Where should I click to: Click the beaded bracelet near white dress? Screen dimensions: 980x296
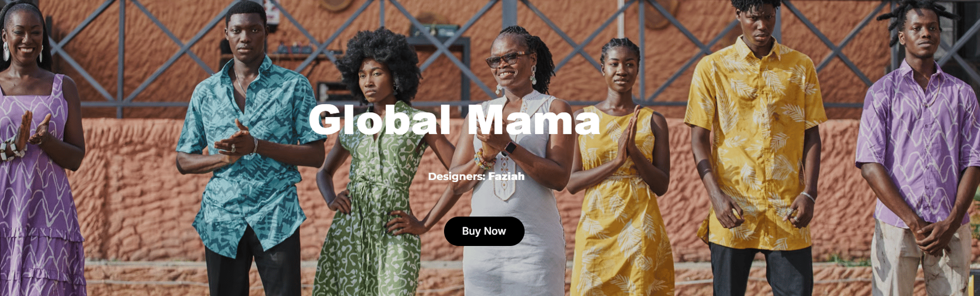tap(484, 160)
